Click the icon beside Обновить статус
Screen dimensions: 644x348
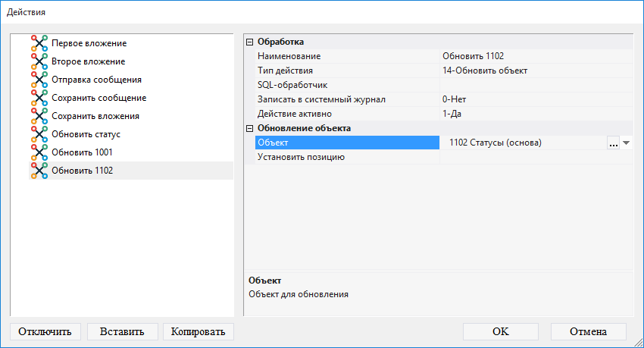39,134
